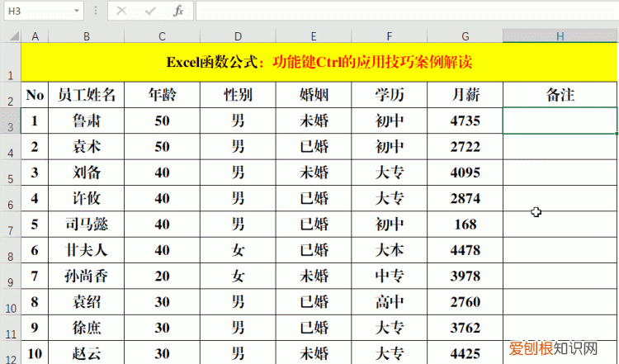Click salary cell 4735

pos(465,121)
